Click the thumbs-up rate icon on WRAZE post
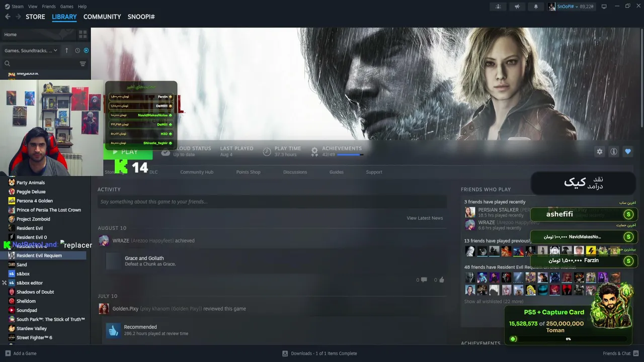This screenshot has width=644, height=362. (442, 280)
